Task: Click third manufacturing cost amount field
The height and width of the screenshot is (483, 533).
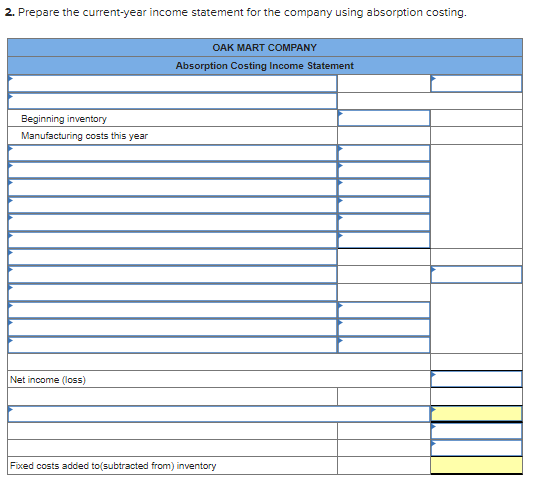Action: pyautogui.click(x=384, y=188)
